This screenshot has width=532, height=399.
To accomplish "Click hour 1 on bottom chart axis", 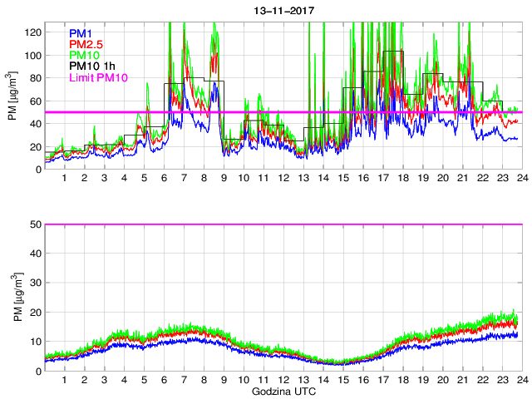I will (65, 379).
